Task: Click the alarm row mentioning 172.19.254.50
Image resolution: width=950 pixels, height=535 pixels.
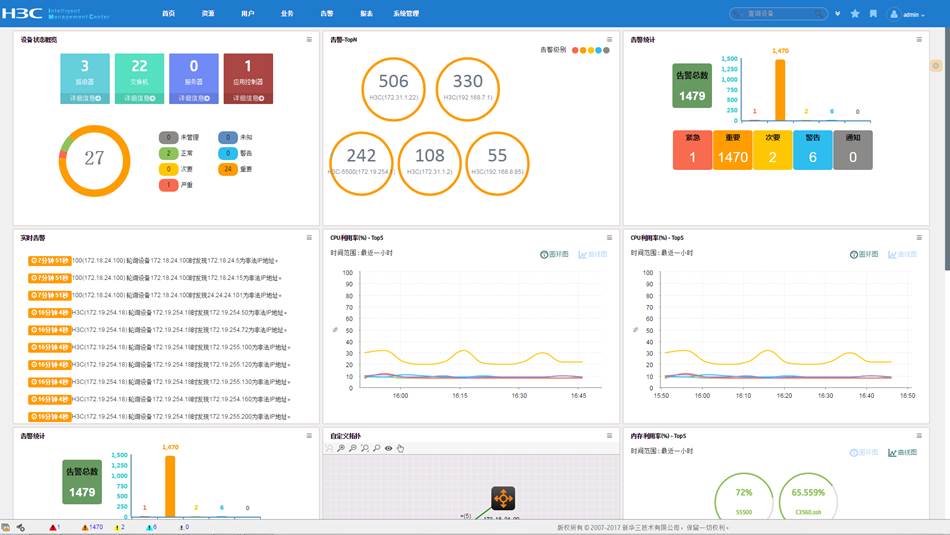Action: pos(158,313)
